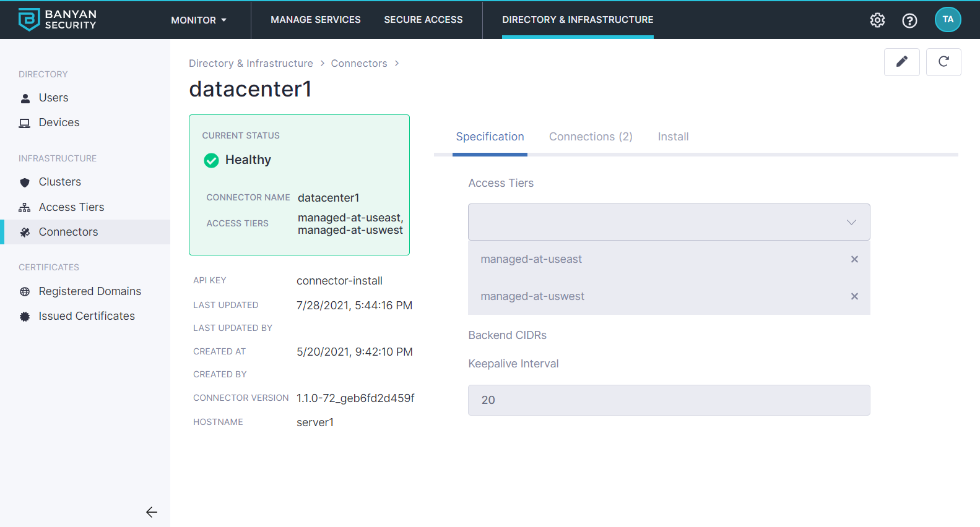The width and height of the screenshot is (980, 527).
Task: Switch to the Connections (2) tab
Action: tap(591, 137)
